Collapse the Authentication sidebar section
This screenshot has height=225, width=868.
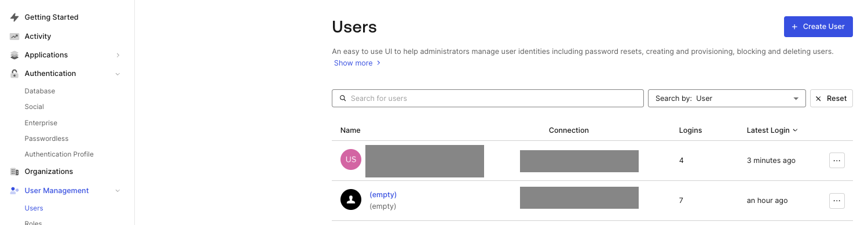pos(118,74)
